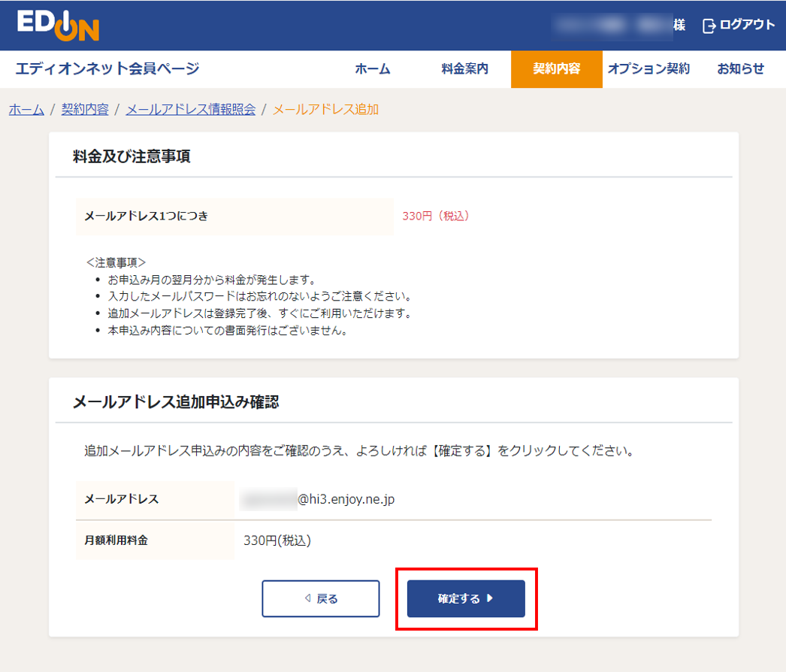The height and width of the screenshot is (672, 786).
Task: Open the お知らせ tab
Action: point(740,69)
